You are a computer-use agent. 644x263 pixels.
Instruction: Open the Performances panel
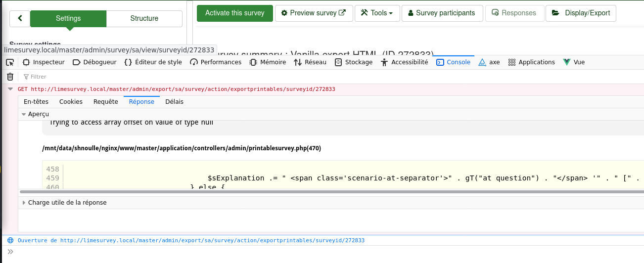click(x=216, y=62)
